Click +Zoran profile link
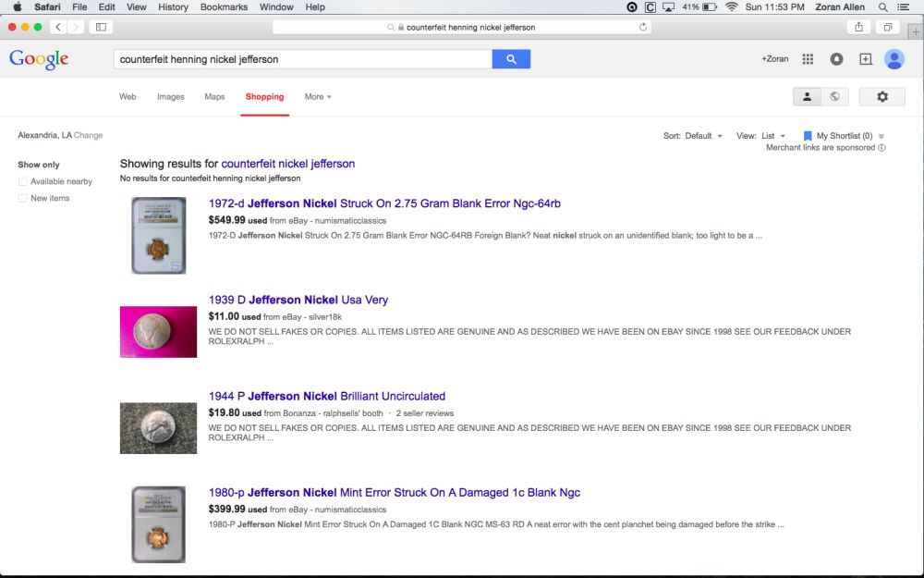924x578 pixels. click(x=775, y=59)
